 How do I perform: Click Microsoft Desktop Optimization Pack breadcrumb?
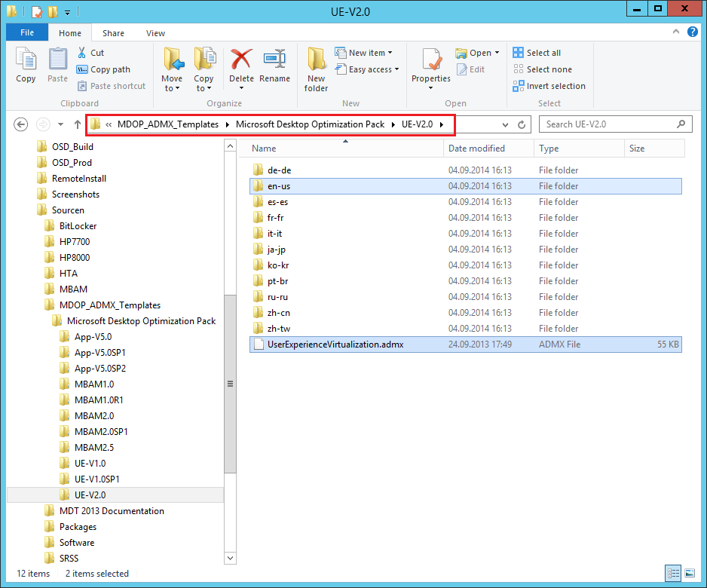311,124
